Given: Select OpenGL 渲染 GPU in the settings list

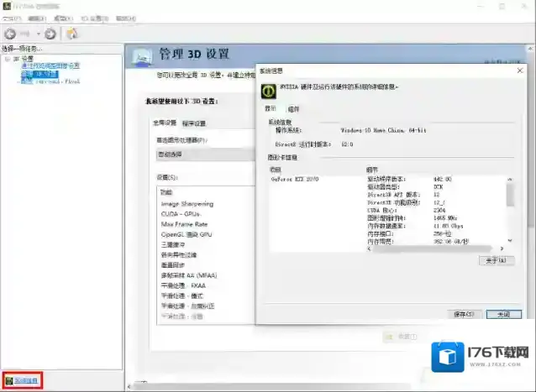Looking at the screenshot, I should point(187,234).
